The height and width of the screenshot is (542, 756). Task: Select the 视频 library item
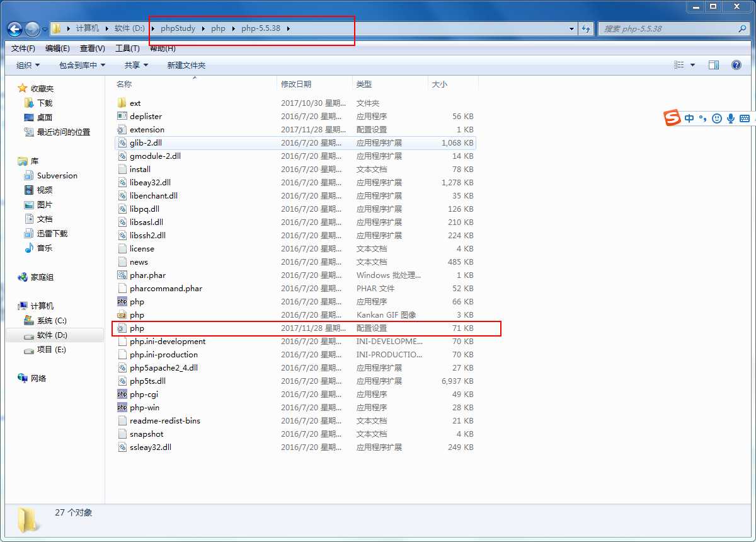click(44, 190)
